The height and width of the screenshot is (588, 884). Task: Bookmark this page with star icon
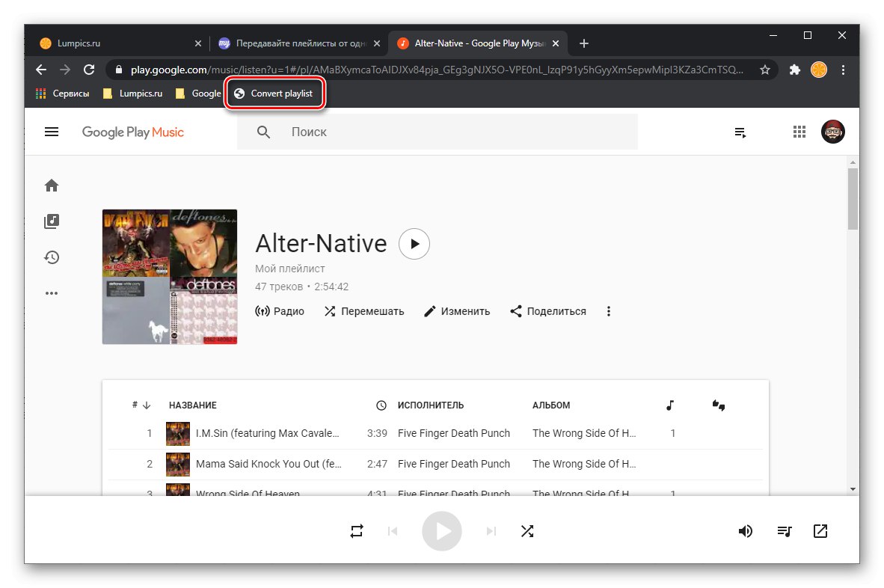pyautogui.click(x=765, y=70)
